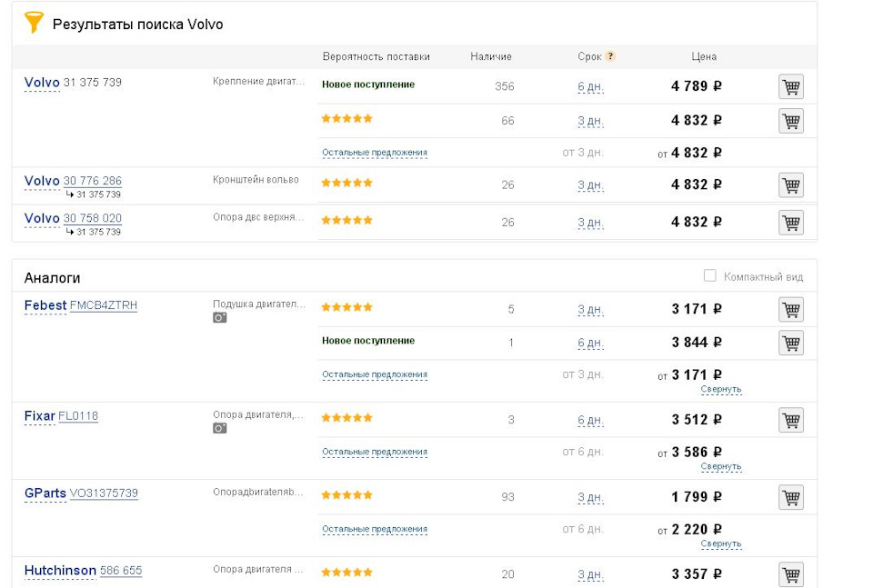This screenshot has height=588, width=873.
Task: Add Hutchinson 586 655 to cart
Action: point(790,574)
